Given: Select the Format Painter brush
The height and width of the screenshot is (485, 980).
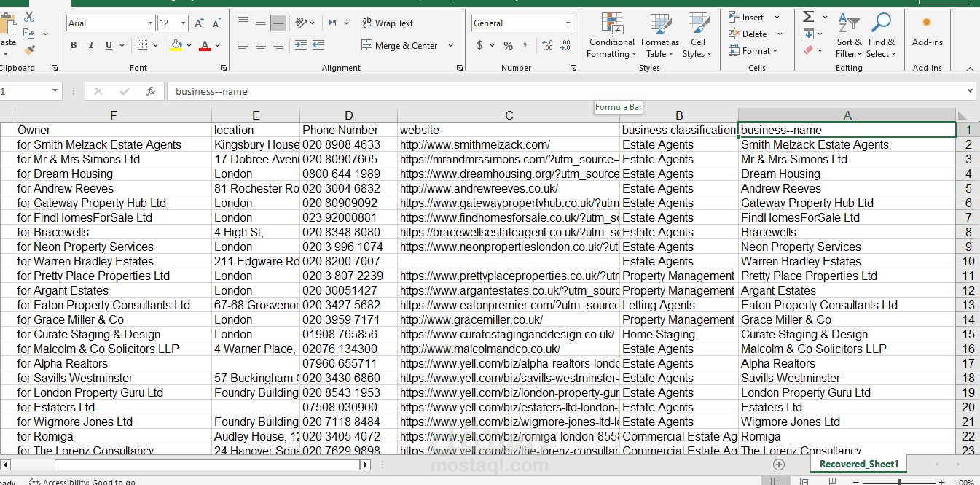Looking at the screenshot, I should point(29,50).
